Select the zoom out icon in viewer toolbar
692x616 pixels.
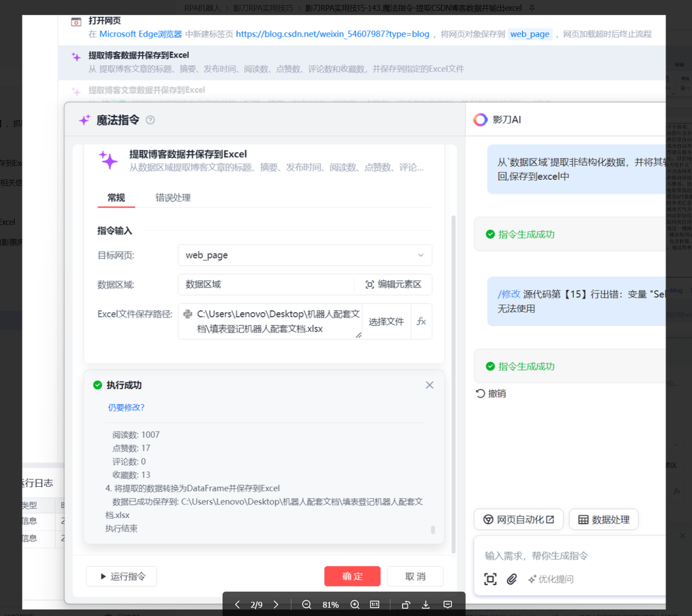point(306,604)
